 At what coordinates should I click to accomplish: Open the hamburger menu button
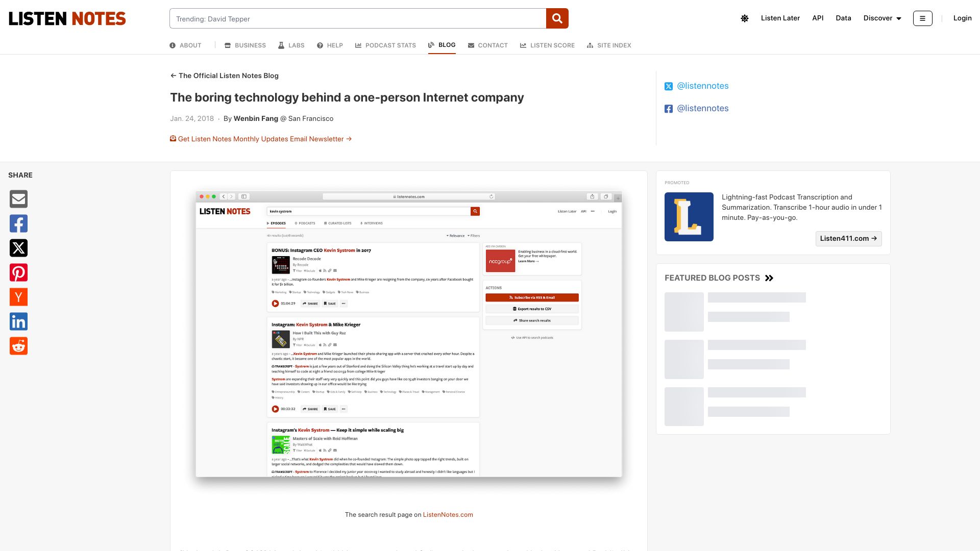click(x=922, y=18)
